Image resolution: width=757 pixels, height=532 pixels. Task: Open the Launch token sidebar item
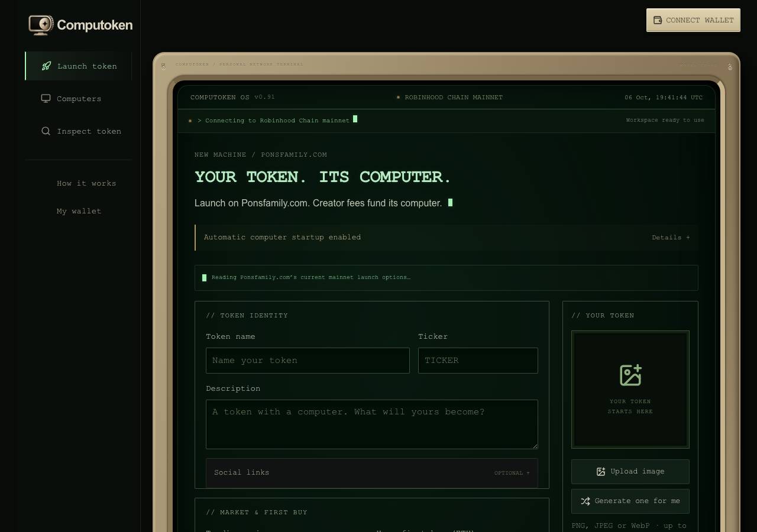point(79,66)
